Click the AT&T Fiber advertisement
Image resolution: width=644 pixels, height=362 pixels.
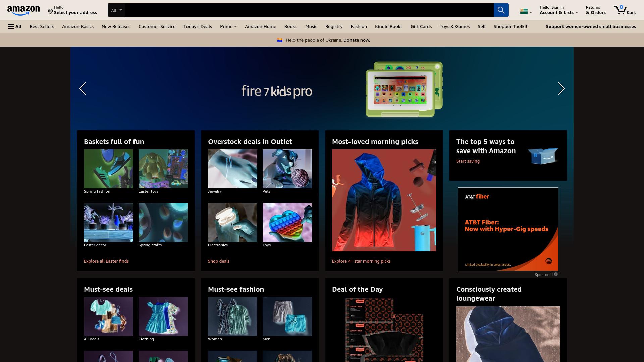point(508,229)
